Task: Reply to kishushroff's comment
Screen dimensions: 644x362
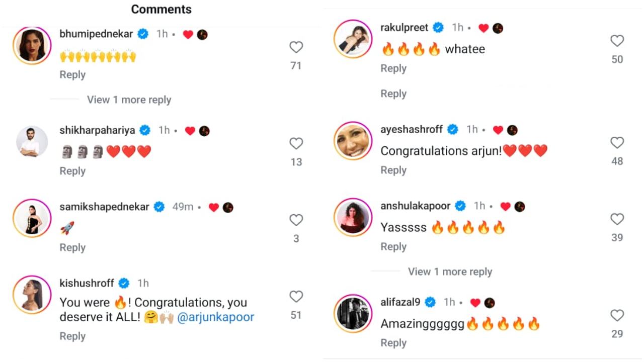Action: pos(72,336)
